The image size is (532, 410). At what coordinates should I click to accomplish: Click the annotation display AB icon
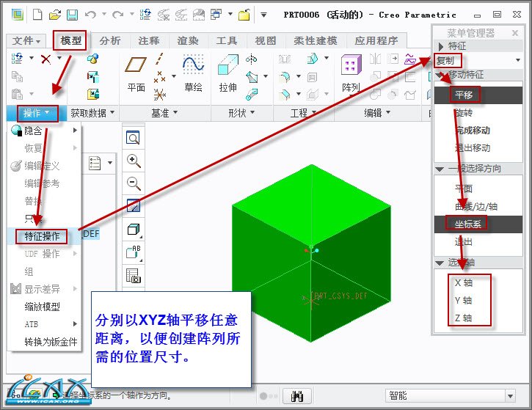tap(134, 252)
